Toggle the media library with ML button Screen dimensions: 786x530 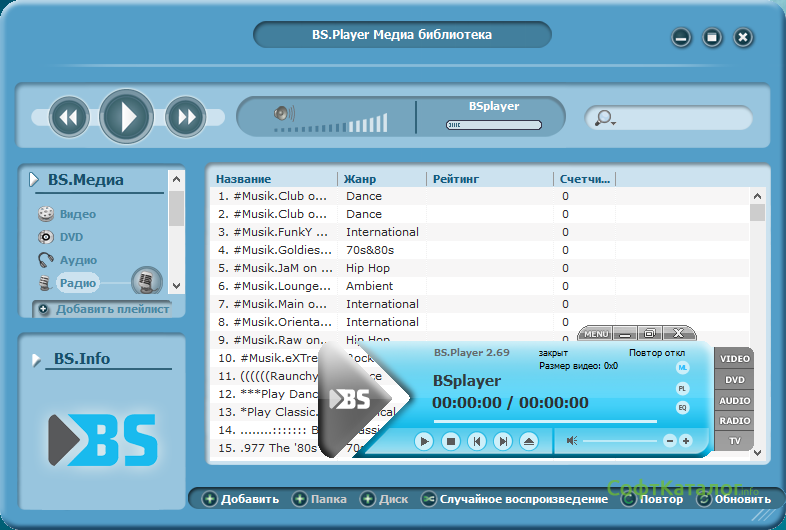tap(683, 368)
